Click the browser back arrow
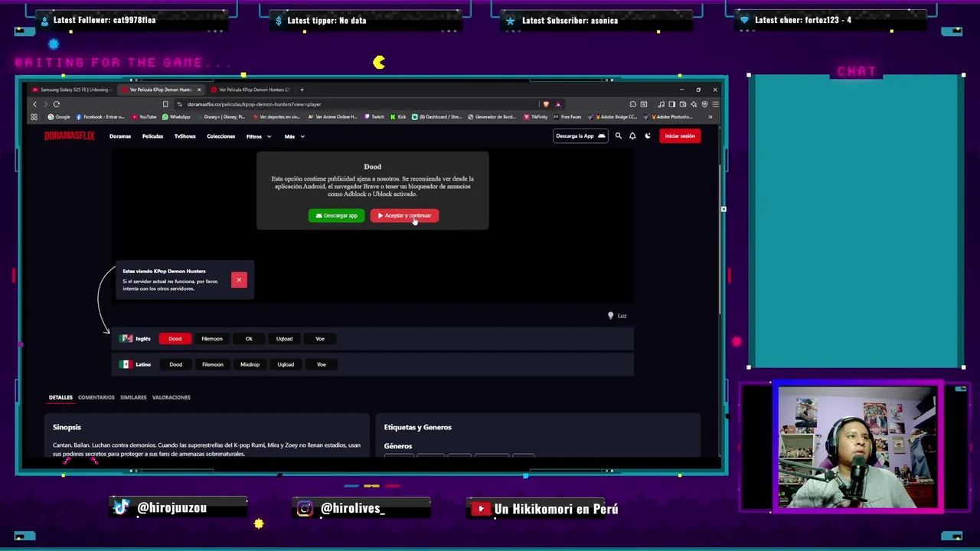 pyautogui.click(x=34, y=104)
